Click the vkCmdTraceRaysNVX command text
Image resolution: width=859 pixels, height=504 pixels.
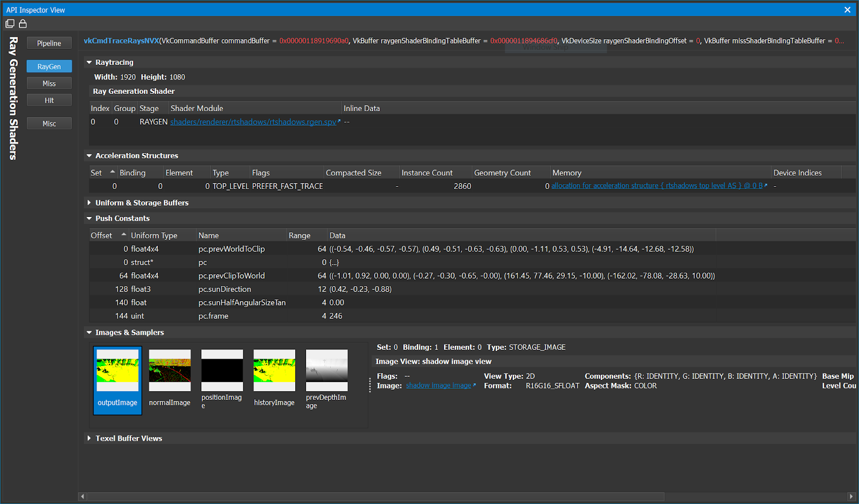[x=121, y=41]
